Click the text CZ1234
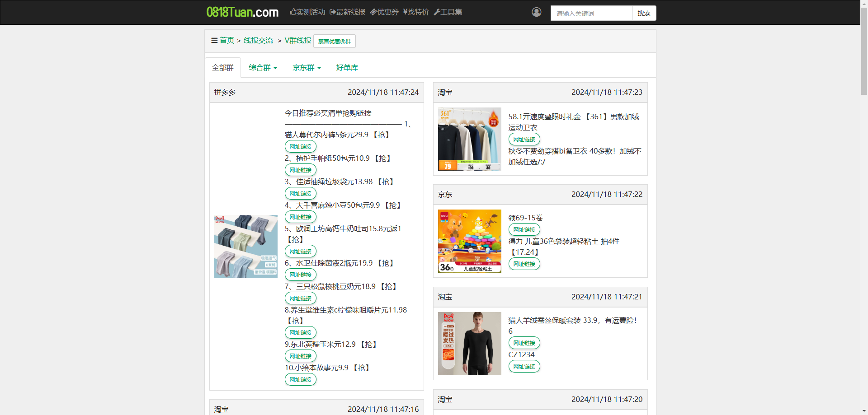868x415 pixels. pyautogui.click(x=521, y=355)
